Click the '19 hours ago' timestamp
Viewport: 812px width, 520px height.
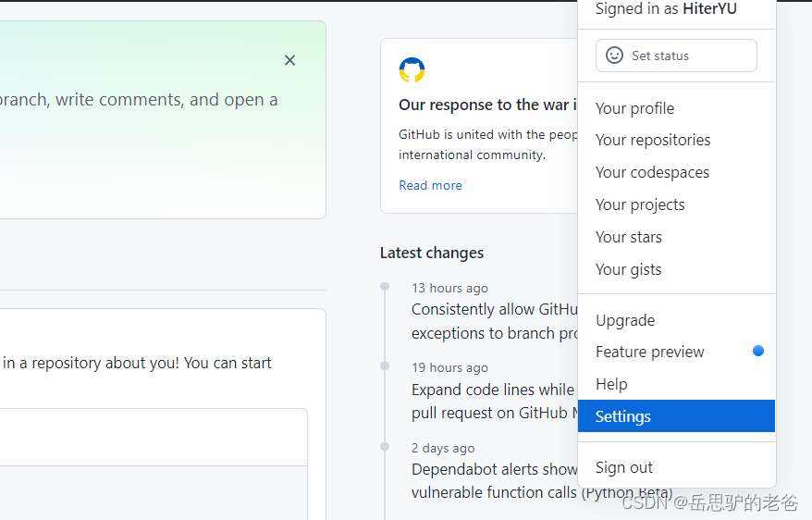point(450,367)
